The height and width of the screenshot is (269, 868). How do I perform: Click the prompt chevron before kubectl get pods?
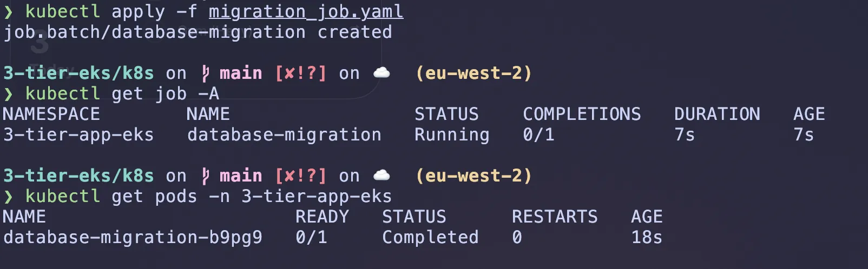pos(8,197)
